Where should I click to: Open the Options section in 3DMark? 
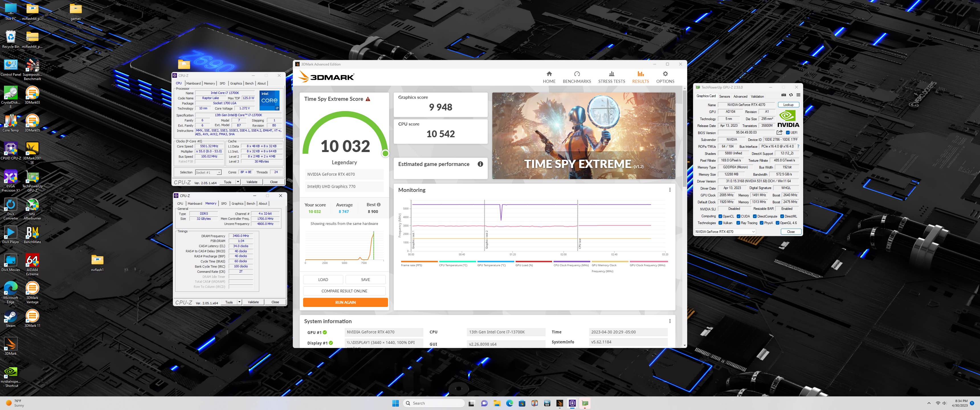pos(665,77)
